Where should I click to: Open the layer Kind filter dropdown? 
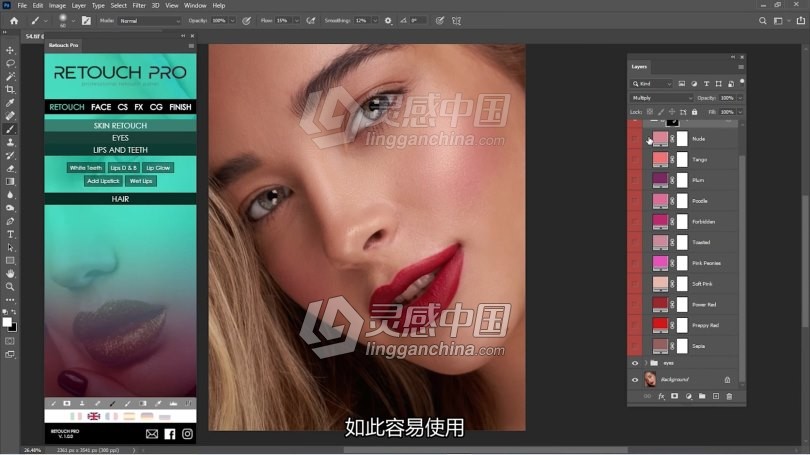click(x=652, y=84)
